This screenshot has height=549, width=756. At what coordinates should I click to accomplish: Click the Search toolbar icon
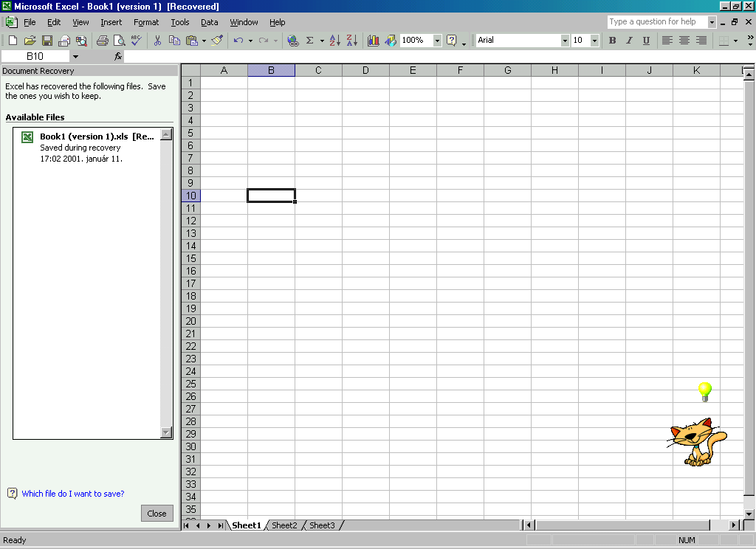tap(81, 41)
